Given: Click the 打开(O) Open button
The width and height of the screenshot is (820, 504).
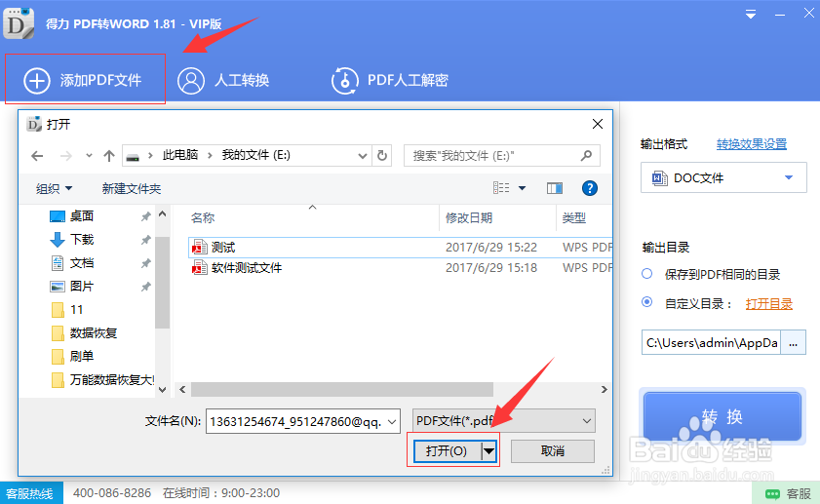Looking at the screenshot, I should click(x=448, y=450).
